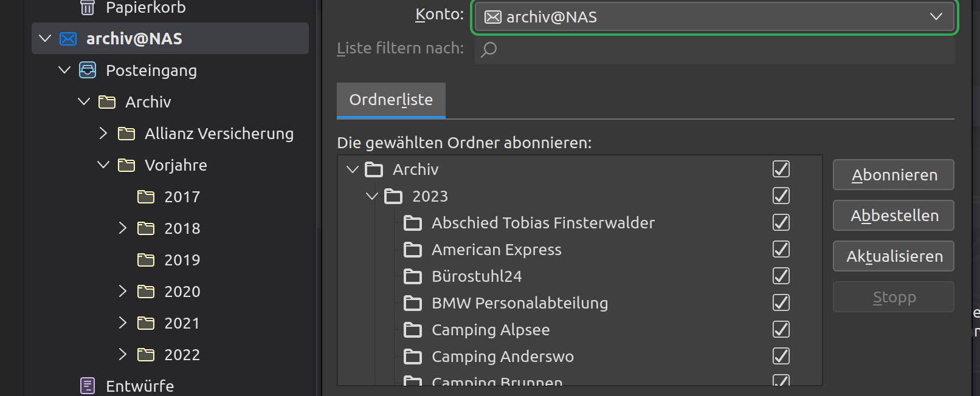
Task: Uncheck the BMW Personalabteilung checkbox
Action: point(781,303)
